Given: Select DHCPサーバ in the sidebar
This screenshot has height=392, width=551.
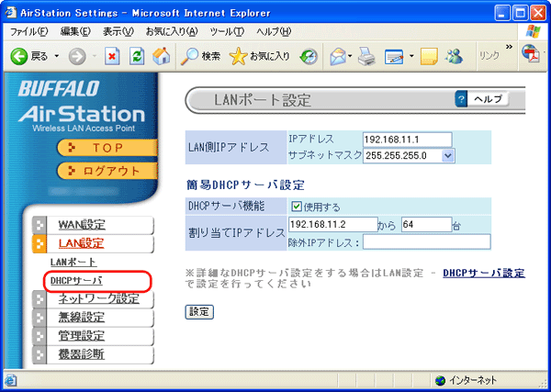Looking at the screenshot, I should tap(76, 280).
